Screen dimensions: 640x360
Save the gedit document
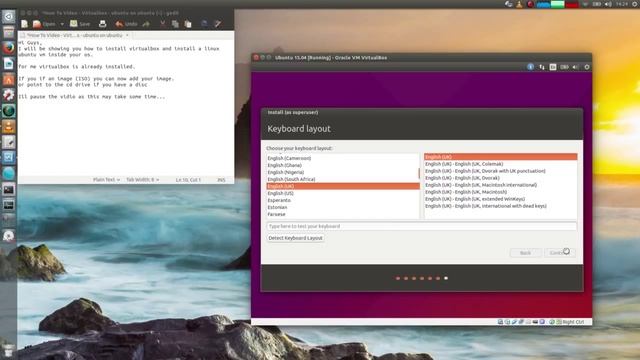pos(80,24)
